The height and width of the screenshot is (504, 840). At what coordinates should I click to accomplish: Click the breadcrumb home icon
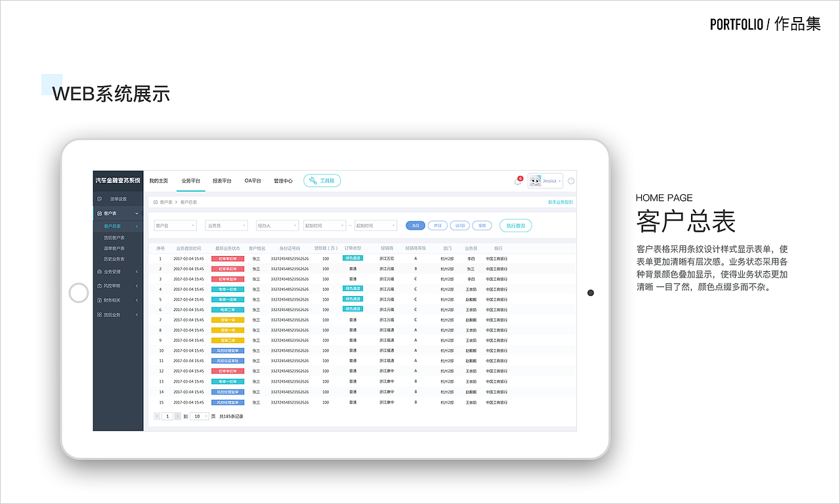click(156, 202)
